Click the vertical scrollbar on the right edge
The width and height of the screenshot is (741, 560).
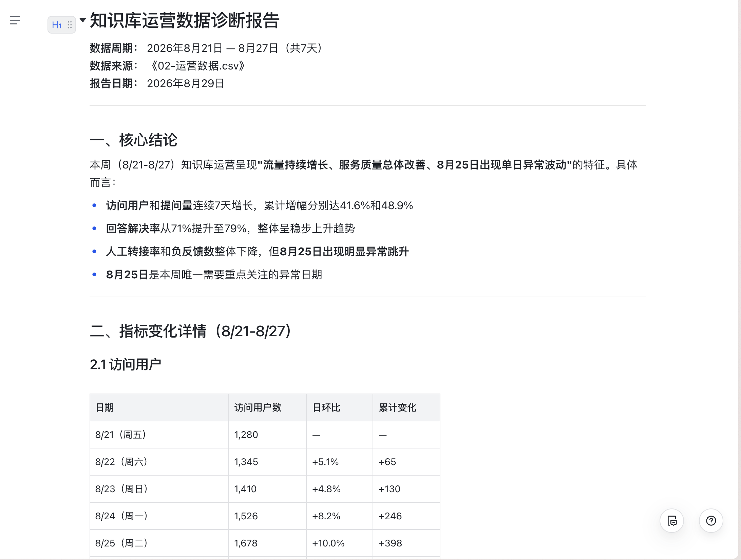740,280
